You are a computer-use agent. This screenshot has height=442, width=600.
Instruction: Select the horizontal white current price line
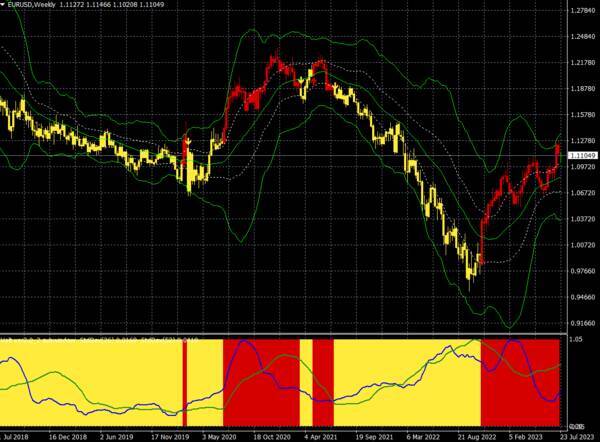coord(283,156)
